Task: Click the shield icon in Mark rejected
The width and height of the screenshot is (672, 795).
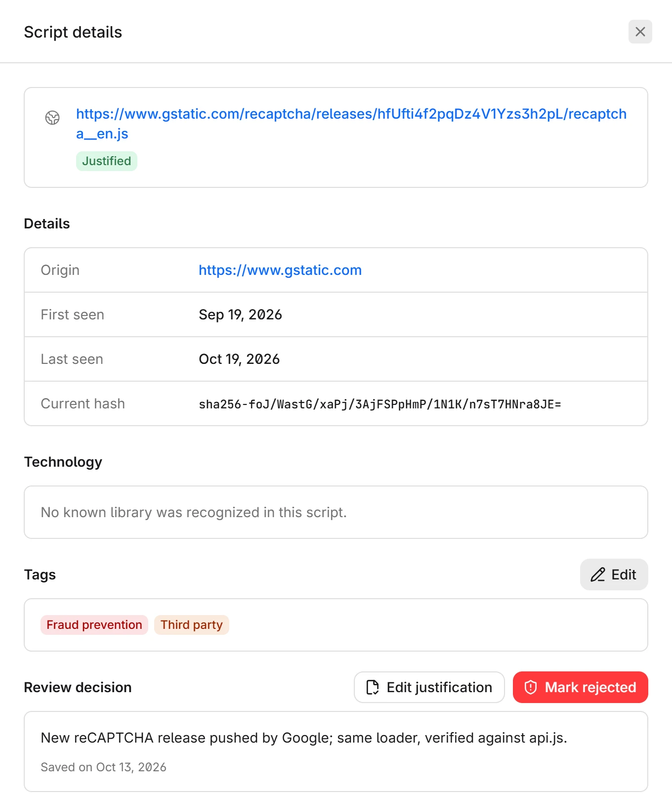Action: 531,687
